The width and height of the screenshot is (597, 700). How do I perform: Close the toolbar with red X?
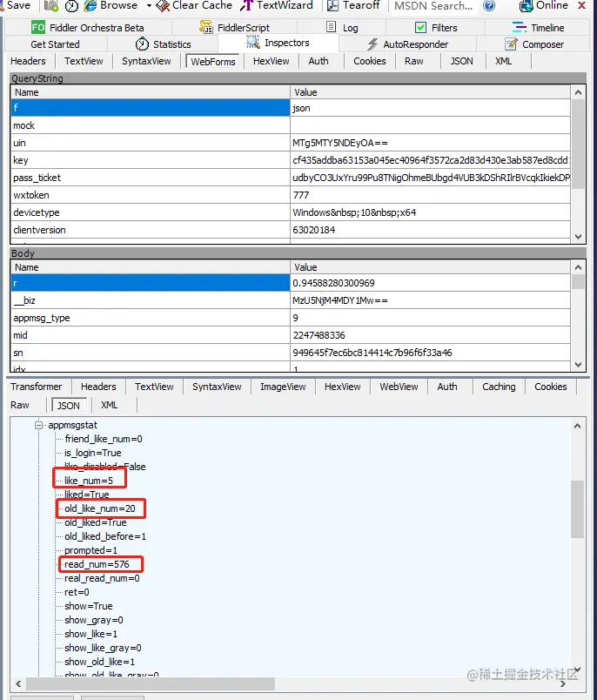pyautogui.click(x=582, y=5)
